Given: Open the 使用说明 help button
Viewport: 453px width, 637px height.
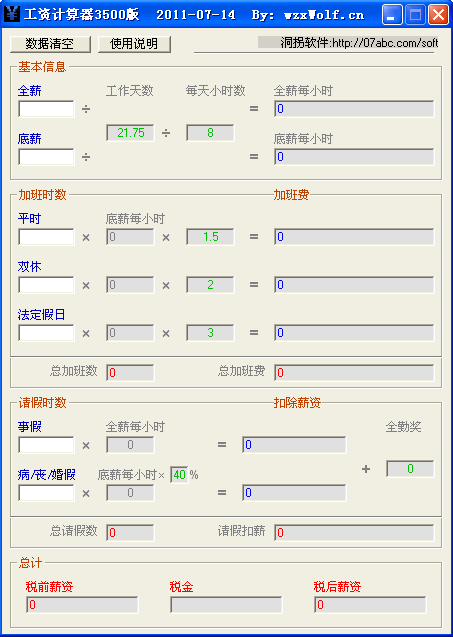Looking at the screenshot, I should (134, 44).
